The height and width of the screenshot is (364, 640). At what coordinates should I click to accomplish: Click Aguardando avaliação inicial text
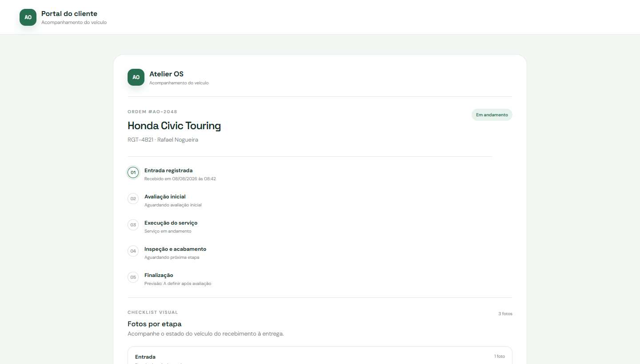click(x=173, y=205)
